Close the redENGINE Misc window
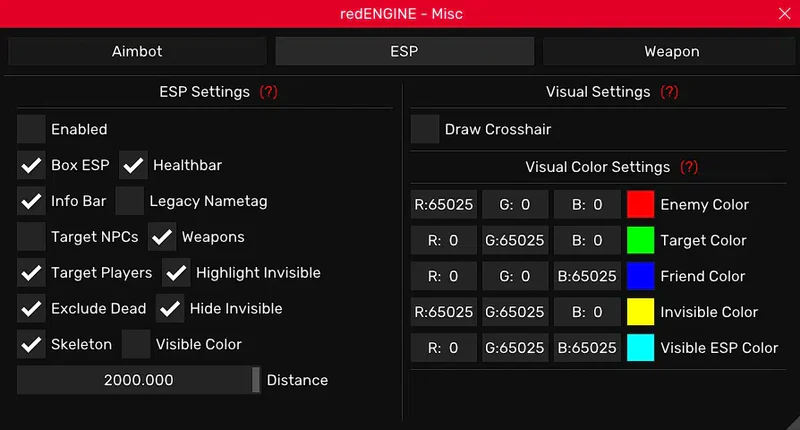800x430 pixels. 784,14
